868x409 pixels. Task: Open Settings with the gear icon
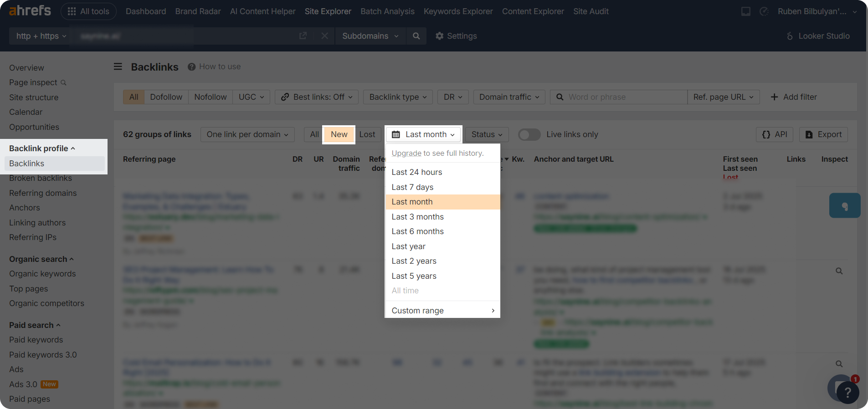[x=456, y=36]
